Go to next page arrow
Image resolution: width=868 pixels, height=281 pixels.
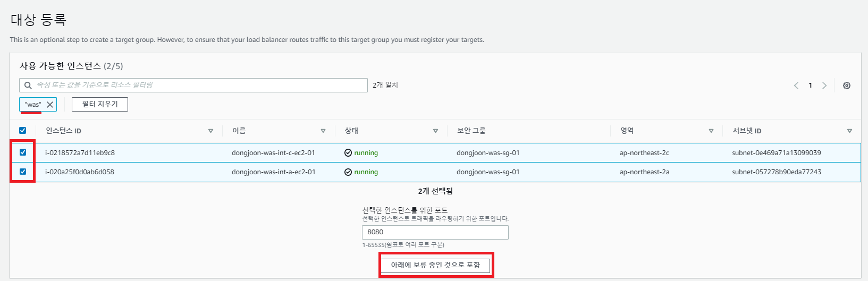pyautogui.click(x=824, y=86)
